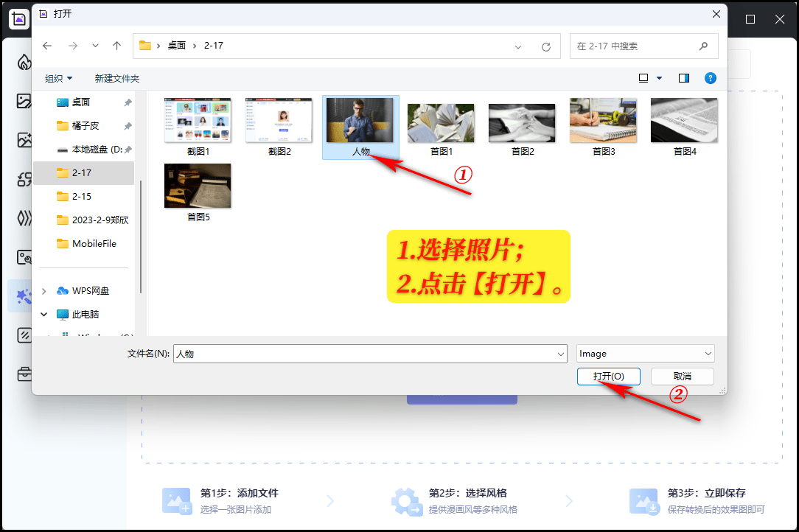The height and width of the screenshot is (532, 799).
Task: Open the magic wand effects sidebar icon
Action: (24, 296)
